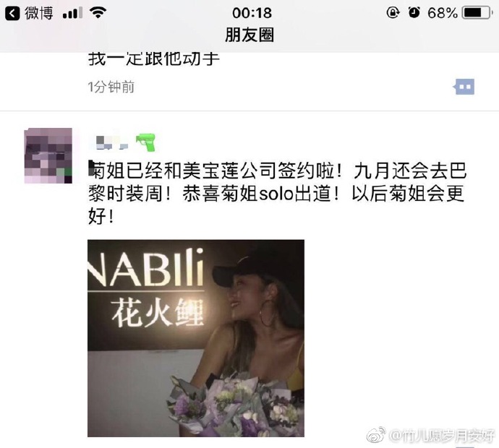Tap the cellular signal bars icon
Viewport: 499px width, 448px height.
pos(72,13)
